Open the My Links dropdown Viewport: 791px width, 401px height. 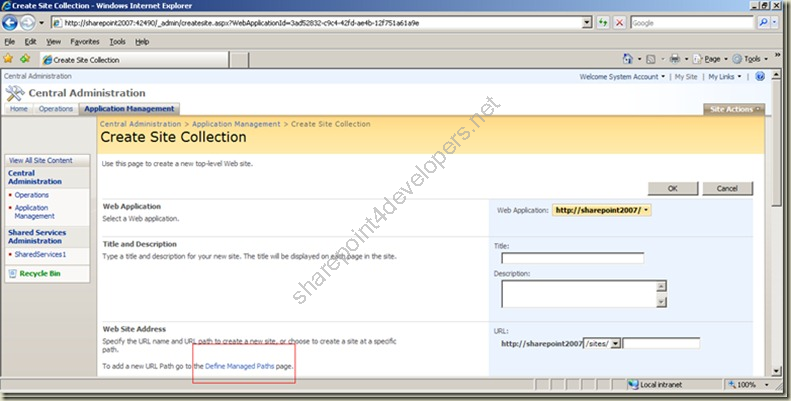pos(725,77)
